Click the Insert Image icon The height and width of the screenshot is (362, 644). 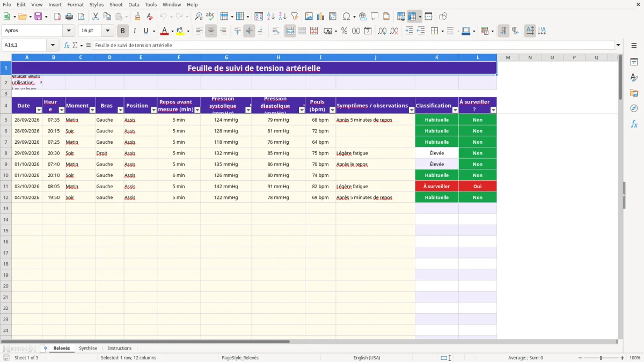point(309,17)
